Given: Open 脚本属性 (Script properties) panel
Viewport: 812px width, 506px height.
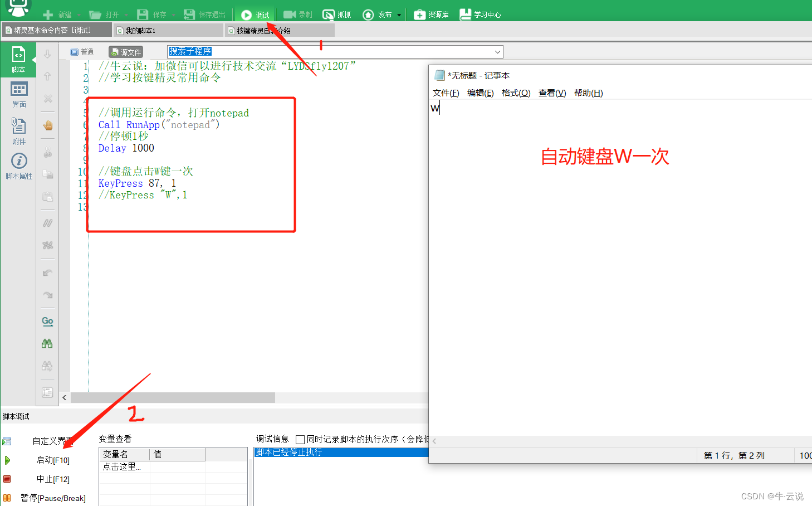Looking at the screenshot, I should [x=19, y=166].
